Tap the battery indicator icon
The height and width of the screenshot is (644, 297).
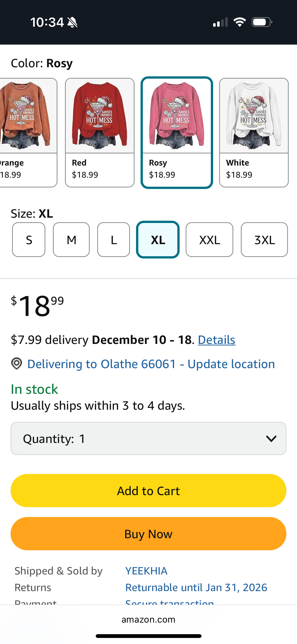(x=261, y=22)
